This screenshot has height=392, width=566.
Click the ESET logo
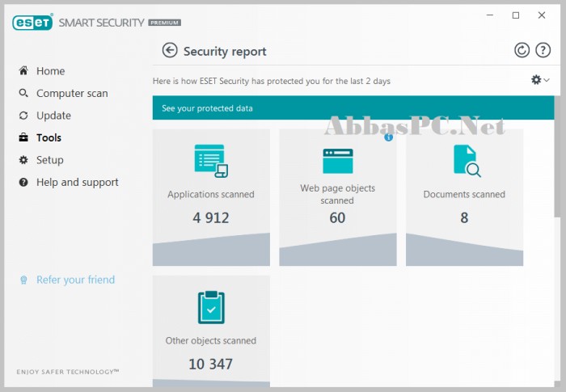32,23
